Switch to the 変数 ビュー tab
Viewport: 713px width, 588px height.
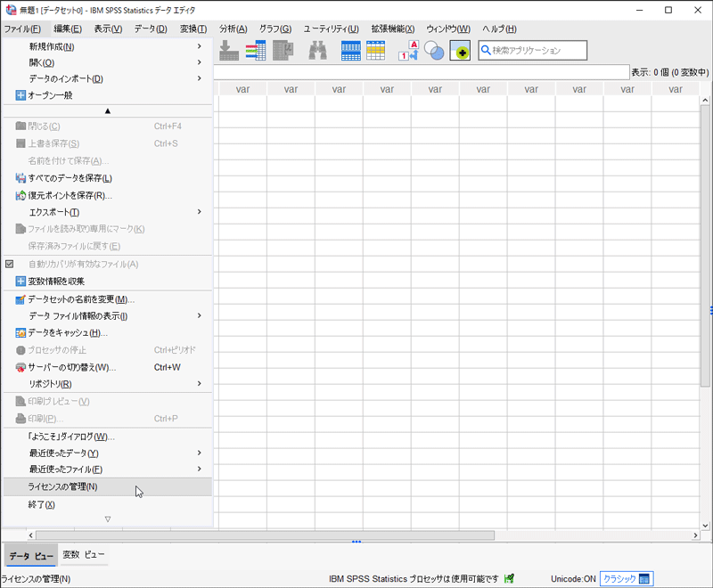83,555
